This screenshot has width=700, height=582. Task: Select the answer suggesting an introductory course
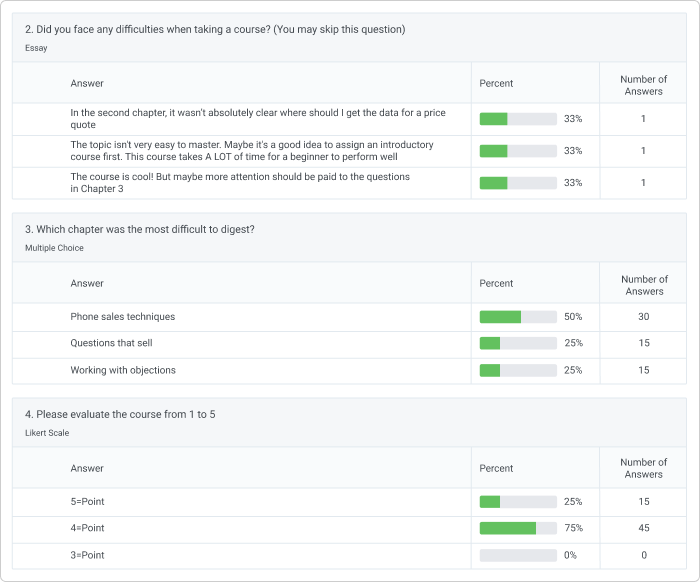pos(252,151)
